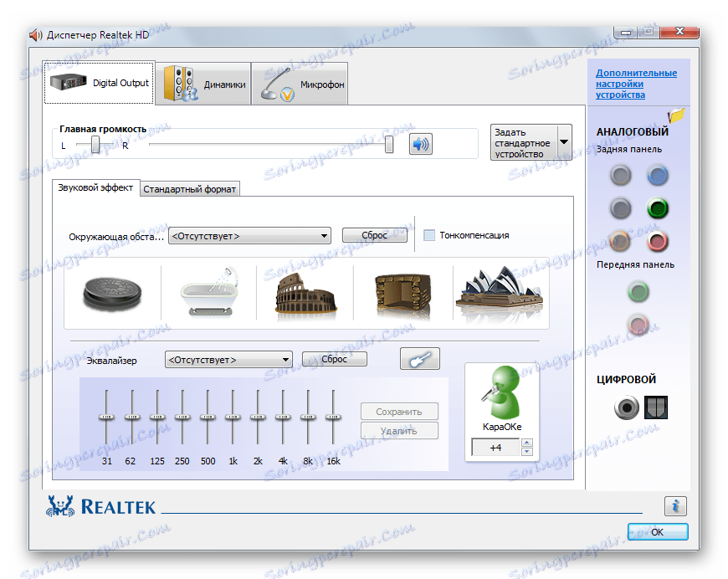This screenshot has height=579, width=728.
Task: Click the 62 Hz equalizer slider
Action: (132, 417)
